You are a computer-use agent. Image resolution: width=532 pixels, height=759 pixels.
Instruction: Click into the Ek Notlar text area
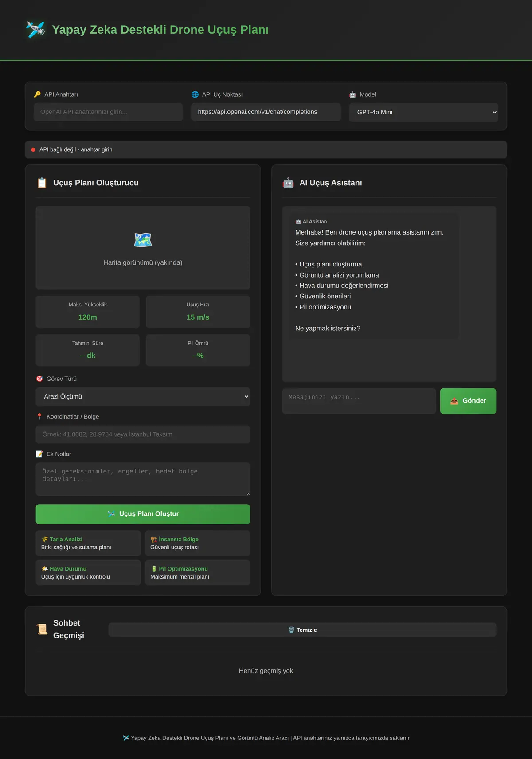coord(143,479)
